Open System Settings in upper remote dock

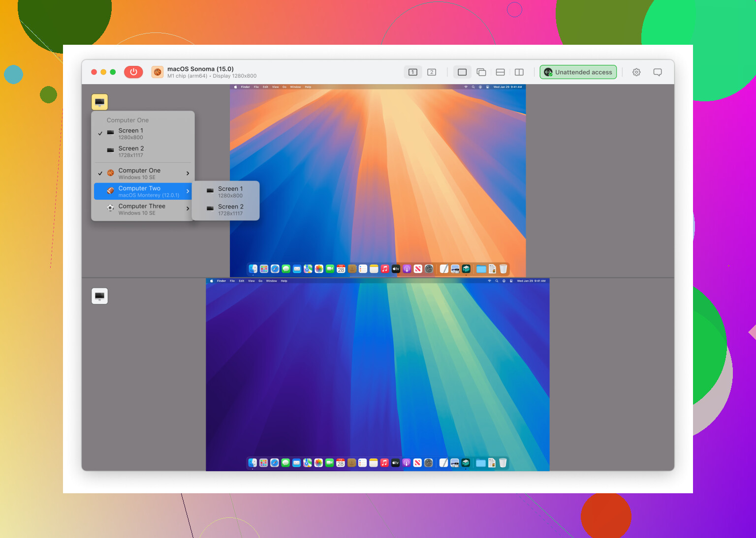point(429,269)
